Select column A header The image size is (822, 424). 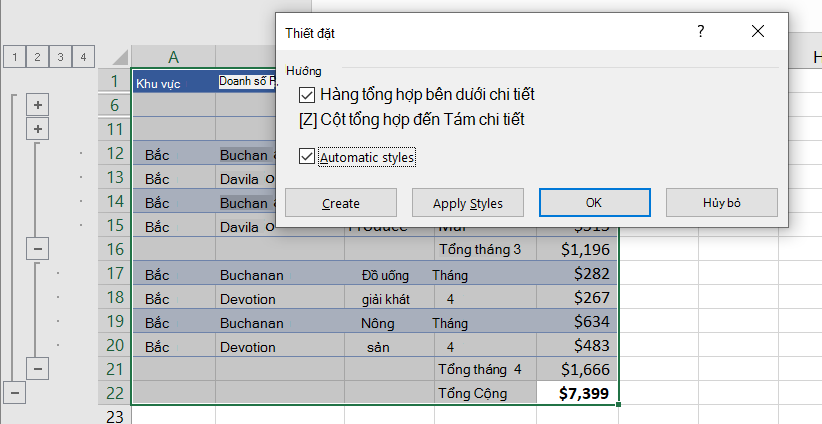[x=174, y=57]
